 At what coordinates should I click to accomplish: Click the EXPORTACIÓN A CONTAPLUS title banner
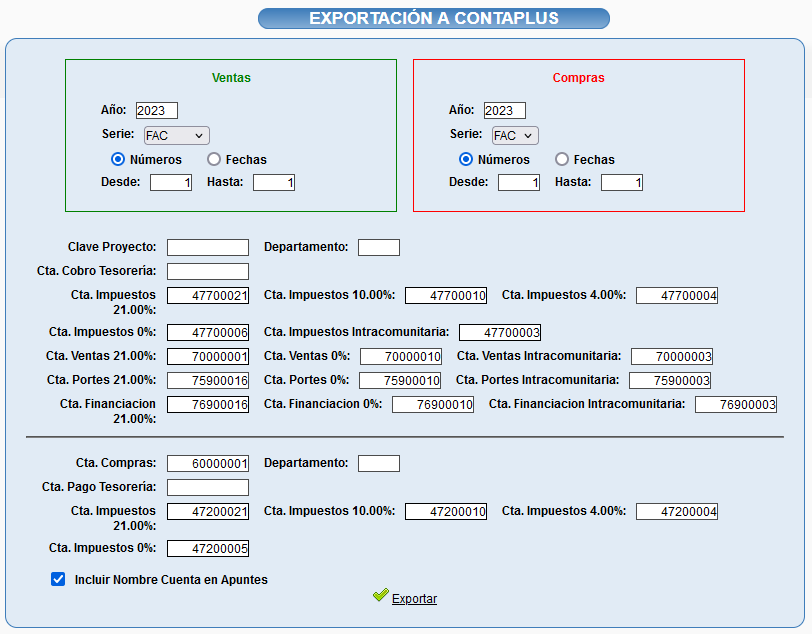(434, 18)
